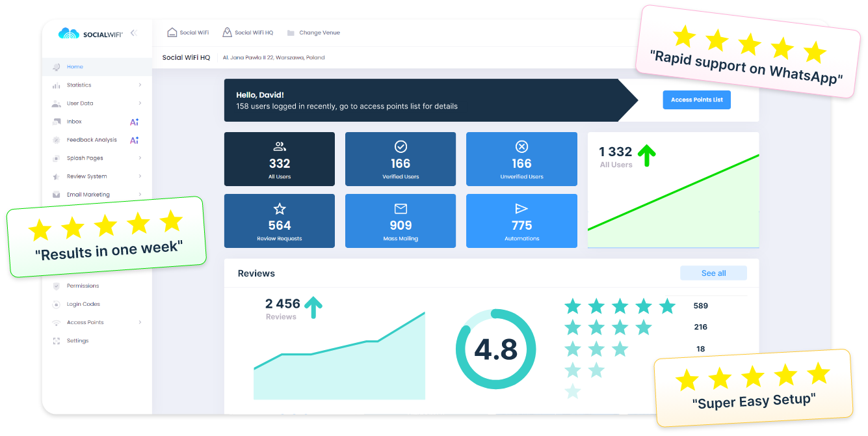Screen dimensions: 868x436
Task: Select the Home icon in the sidebar
Action: tap(57, 66)
